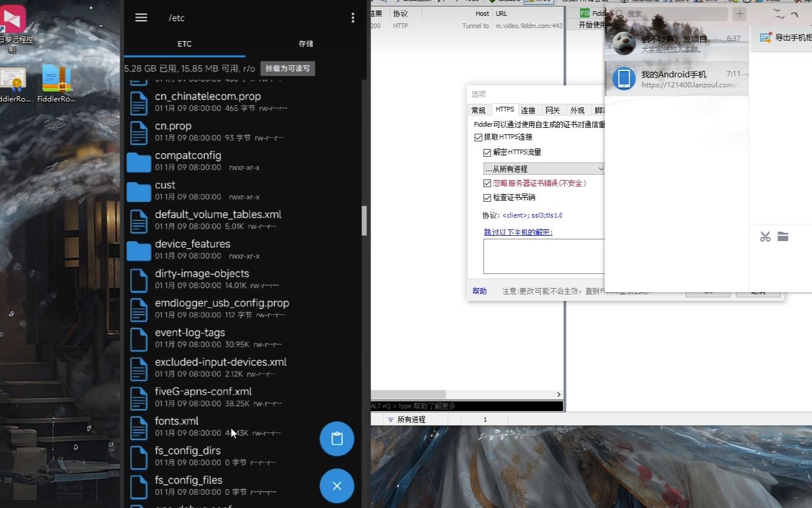Click the skip-decryption hosts text box

(543, 256)
